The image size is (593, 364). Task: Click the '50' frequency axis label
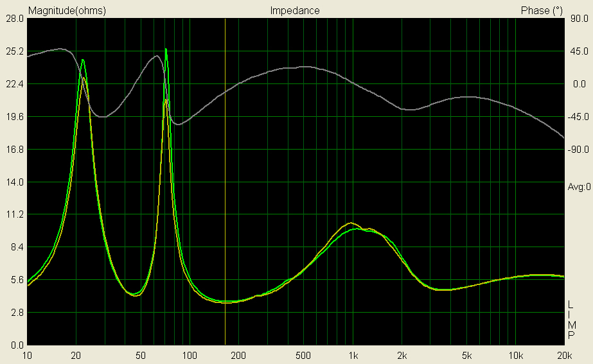(x=141, y=356)
